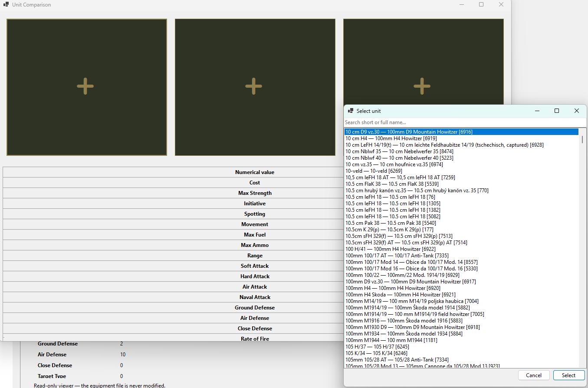Click the unit list vertical scrollbar thumb
The width and height of the screenshot is (588, 388).
pos(582,139)
